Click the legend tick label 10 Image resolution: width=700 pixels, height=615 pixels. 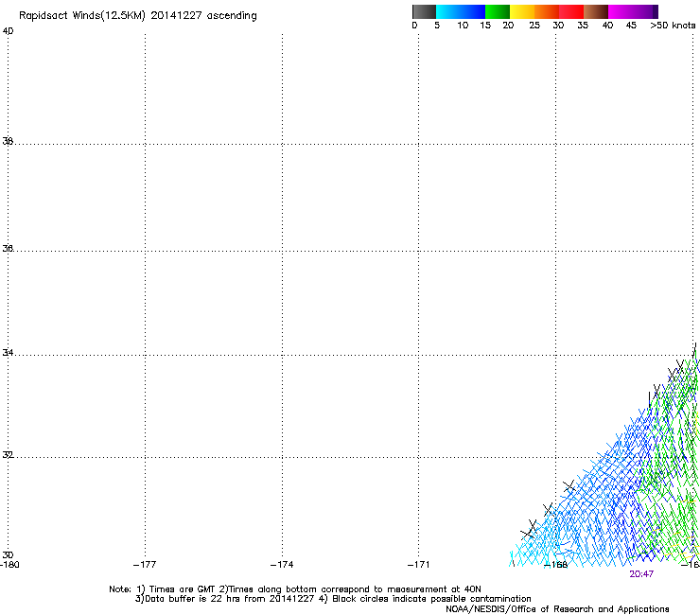[463, 26]
